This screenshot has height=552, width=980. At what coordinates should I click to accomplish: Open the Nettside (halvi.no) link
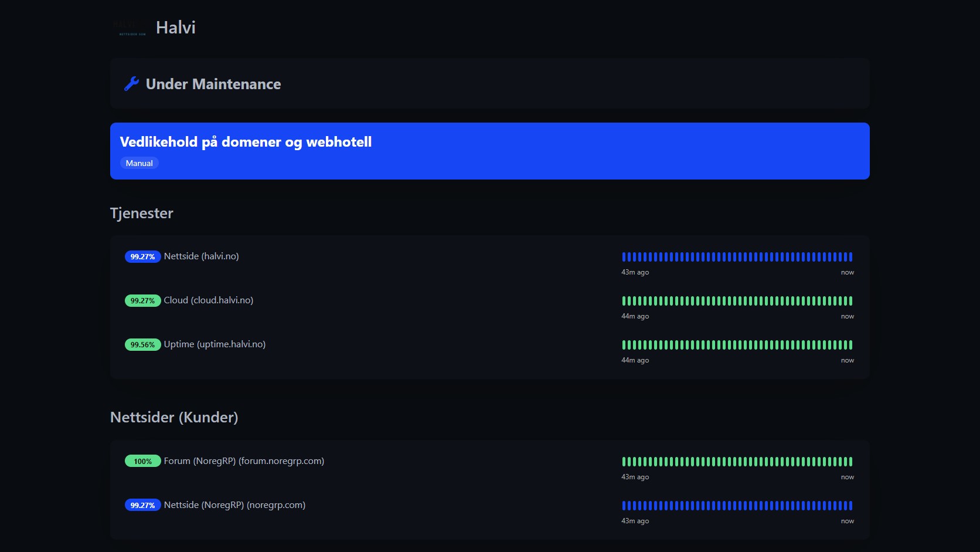click(x=201, y=256)
